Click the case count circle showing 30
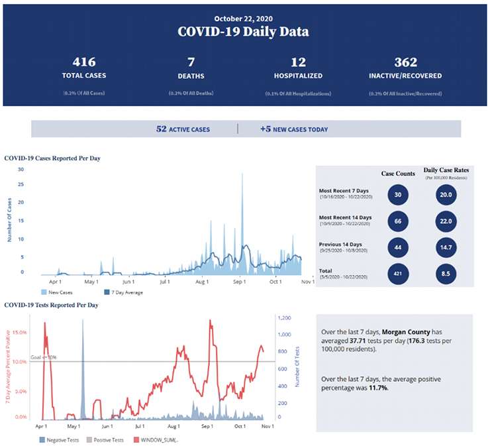This screenshot has width=490, height=448. tap(399, 195)
